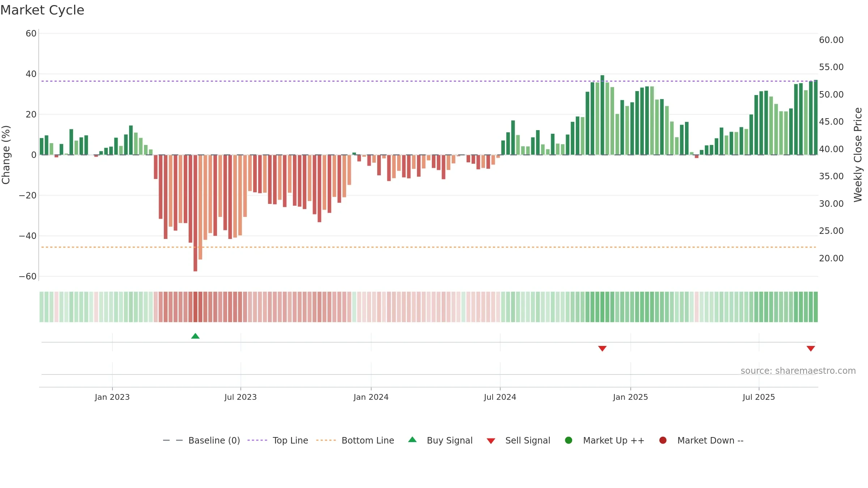The height and width of the screenshot is (488, 868).
Task: Toggle the Bottom Line legend entry
Action: click(x=355, y=440)
